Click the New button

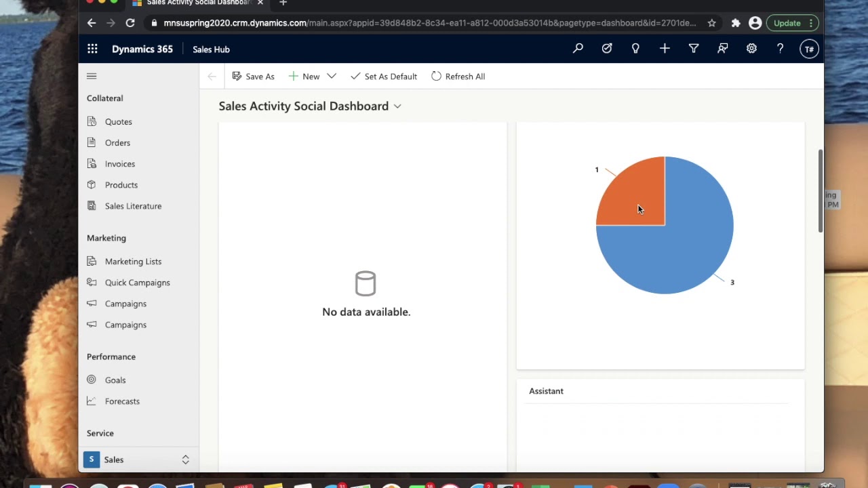click(x=304, y=77)
